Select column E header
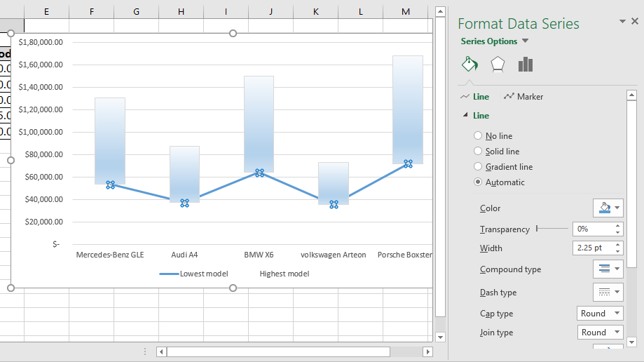Viewport: 644px width, 362px height. point(46,11)
